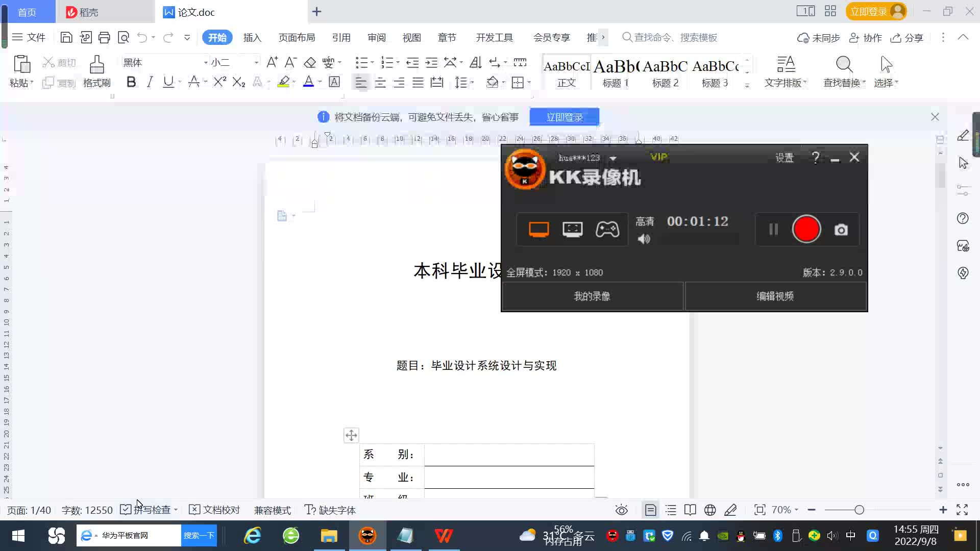Expand the KK recorder account dropdown
The width and height of the screenshot is (980, 551).
pos(613,158)
